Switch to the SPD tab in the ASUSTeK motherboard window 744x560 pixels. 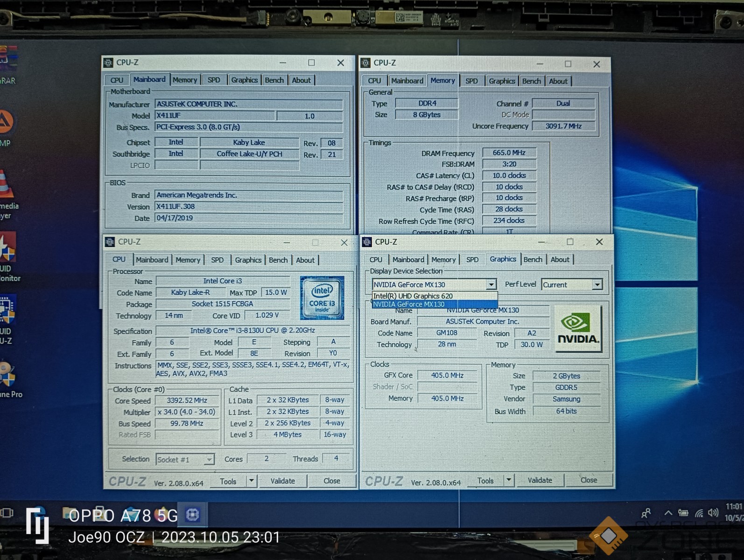coord(214,80)
